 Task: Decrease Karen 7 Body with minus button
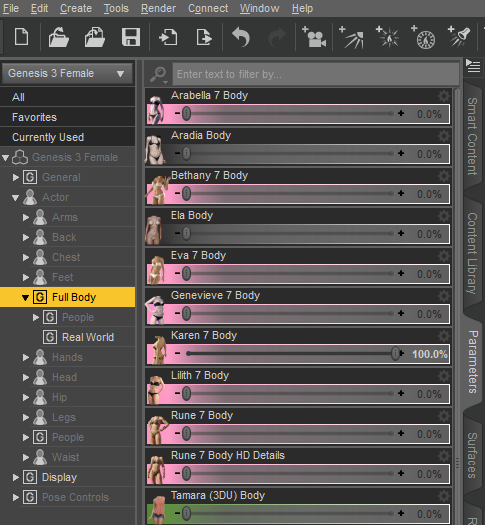(x=177, y=353)
